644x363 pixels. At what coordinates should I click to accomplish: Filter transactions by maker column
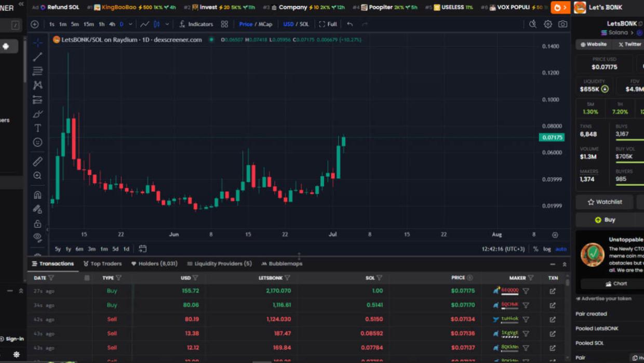tap(530, 278)
